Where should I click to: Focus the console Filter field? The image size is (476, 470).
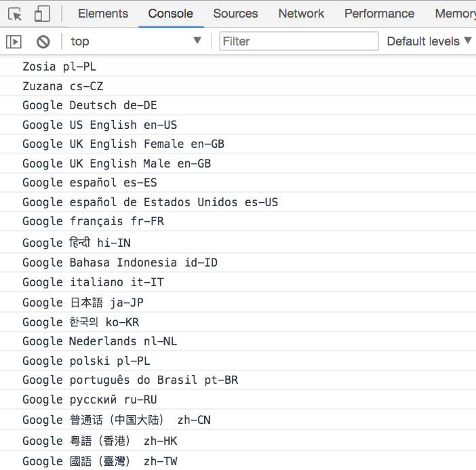coord(299,41)
